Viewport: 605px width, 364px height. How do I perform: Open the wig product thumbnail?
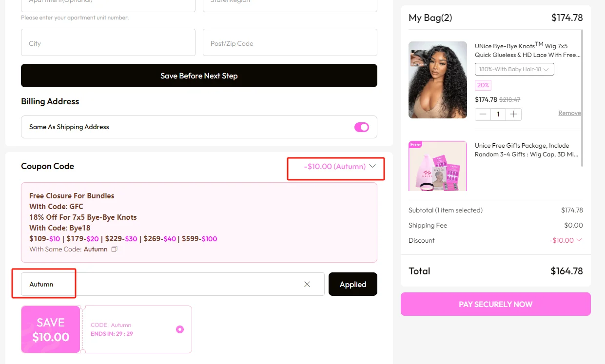click(x=438, y=80)
